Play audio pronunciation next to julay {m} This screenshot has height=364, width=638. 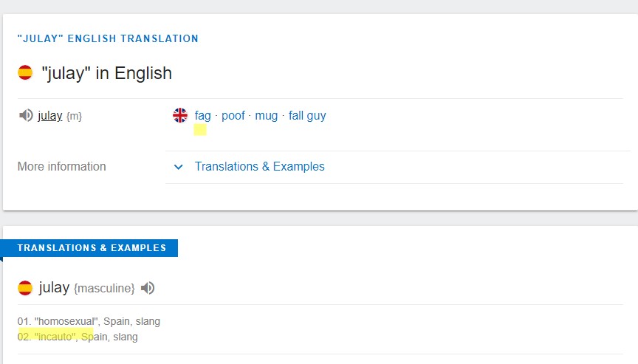click(x=26, y=115)
